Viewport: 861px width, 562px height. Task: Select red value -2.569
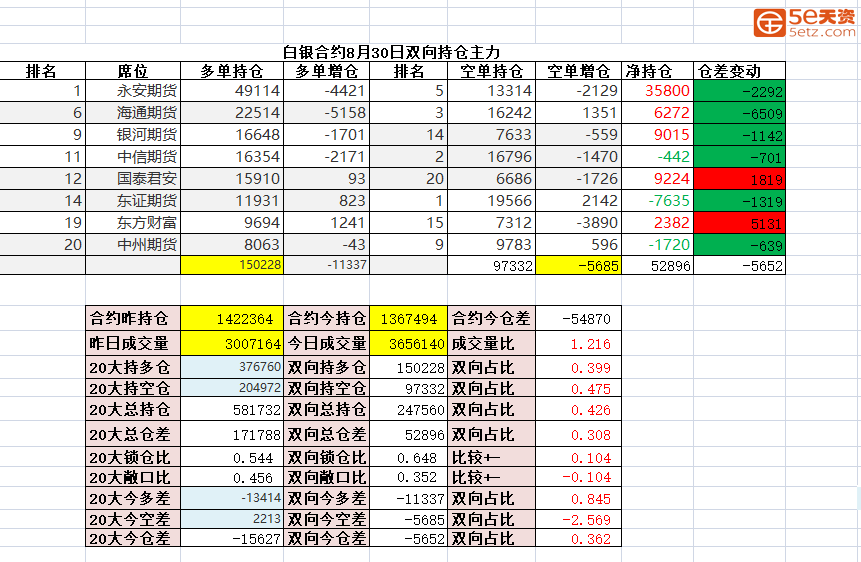[578, 519]
